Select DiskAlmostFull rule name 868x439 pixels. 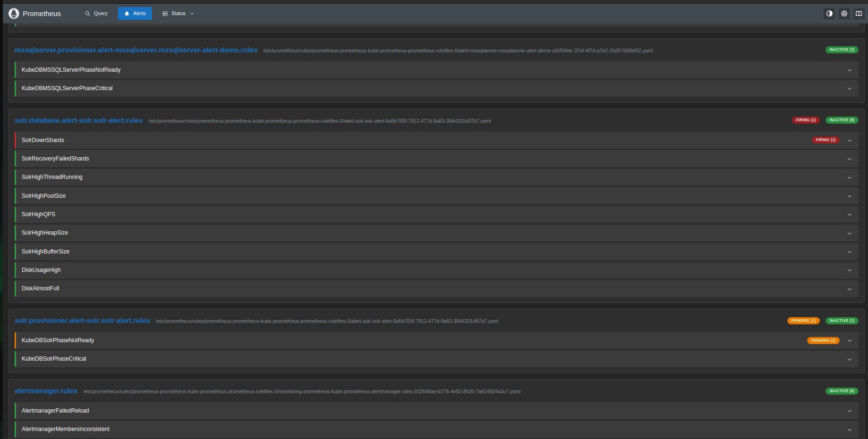coord(40,288)
